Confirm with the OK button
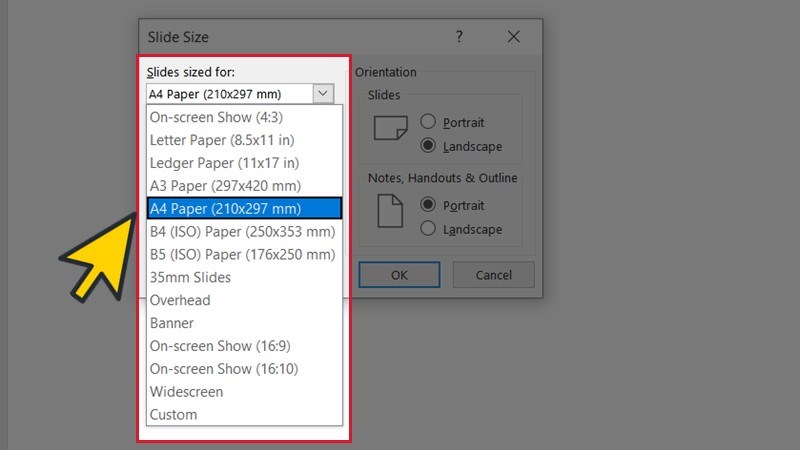800x450 pixels. click(x=399, y=275)
